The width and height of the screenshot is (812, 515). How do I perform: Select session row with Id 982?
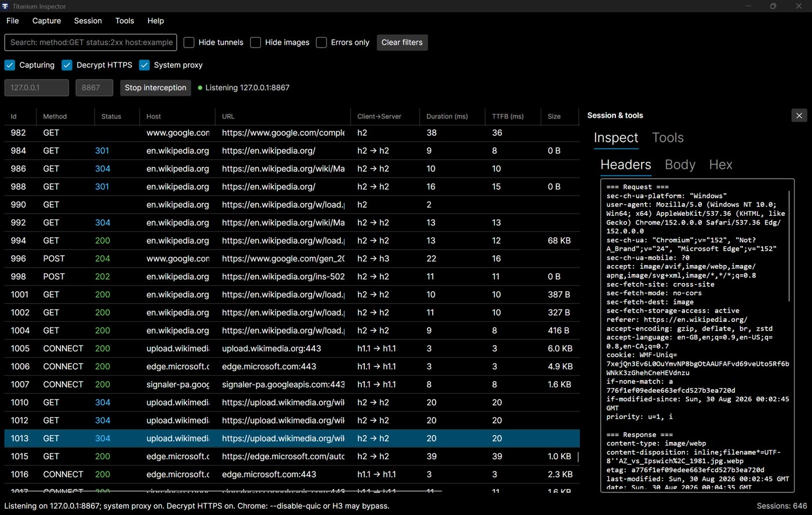292,133
